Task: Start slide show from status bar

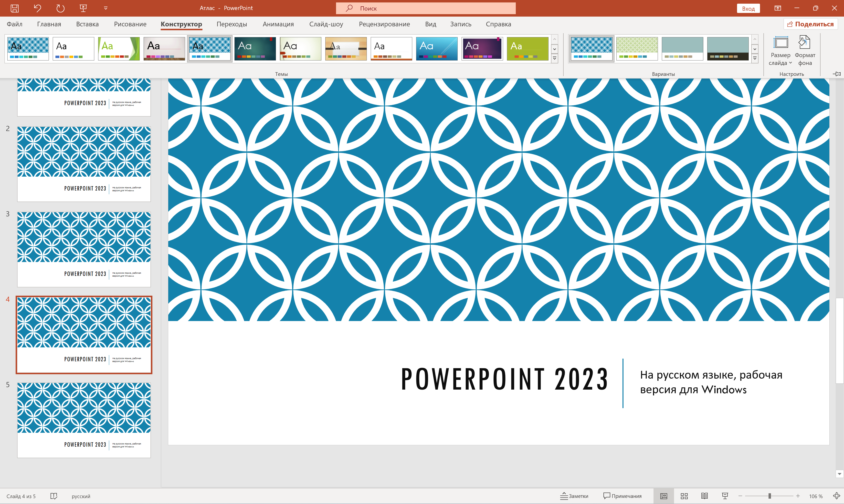Action: coord(724,496)
